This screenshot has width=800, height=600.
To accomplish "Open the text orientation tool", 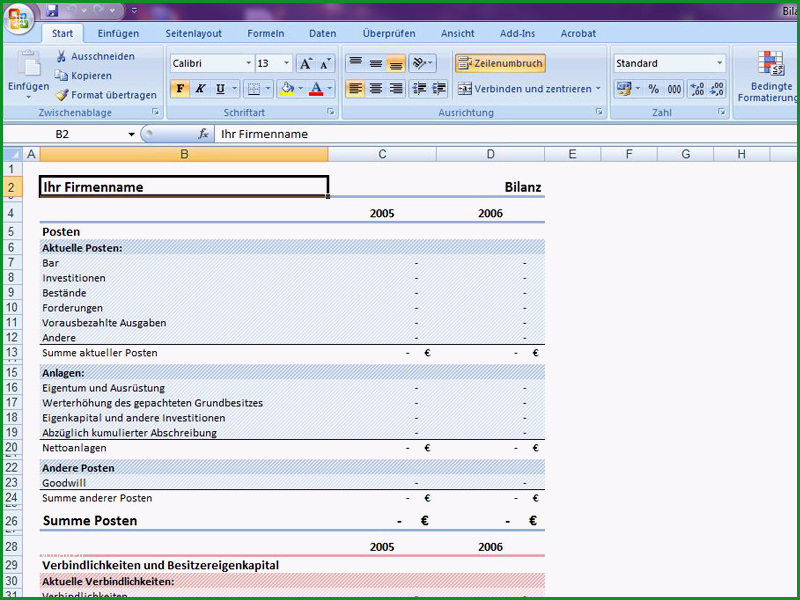I will click(422, 63).
